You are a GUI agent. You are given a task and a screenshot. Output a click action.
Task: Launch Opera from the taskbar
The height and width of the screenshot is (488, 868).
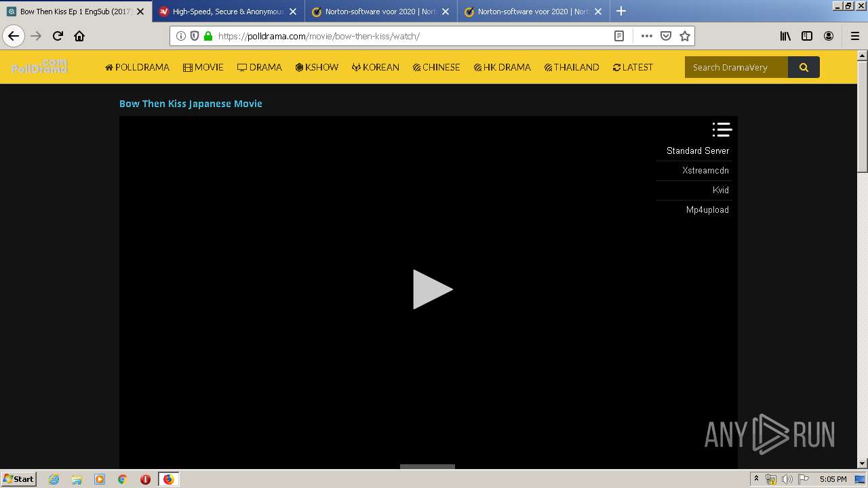pos(145,479)
